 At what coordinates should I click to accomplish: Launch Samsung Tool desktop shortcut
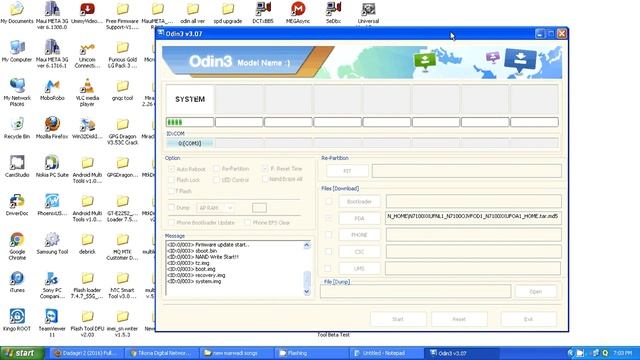pyautogui.click(x=52, y=243)
